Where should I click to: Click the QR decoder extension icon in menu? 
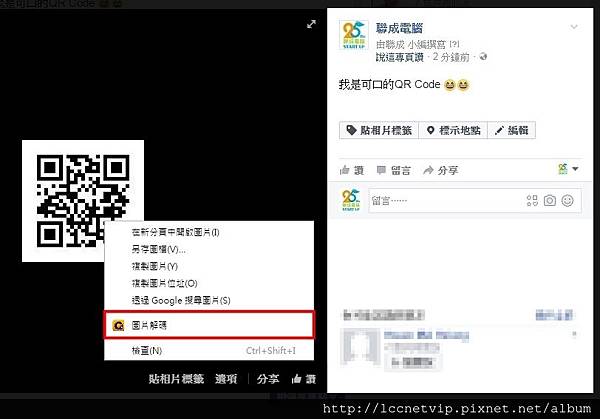coord(118,325)
